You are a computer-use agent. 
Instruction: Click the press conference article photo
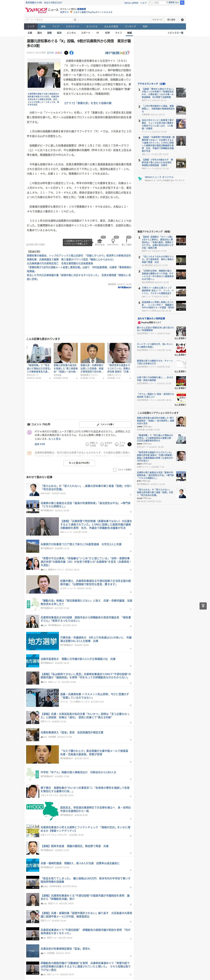[x=44, y=75]
